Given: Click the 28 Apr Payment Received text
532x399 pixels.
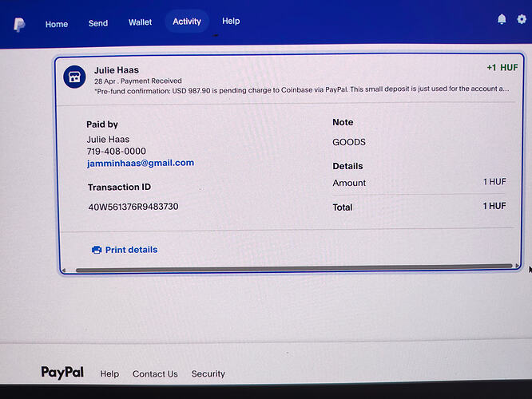Looking at the screenshot, I should [138, 81].
